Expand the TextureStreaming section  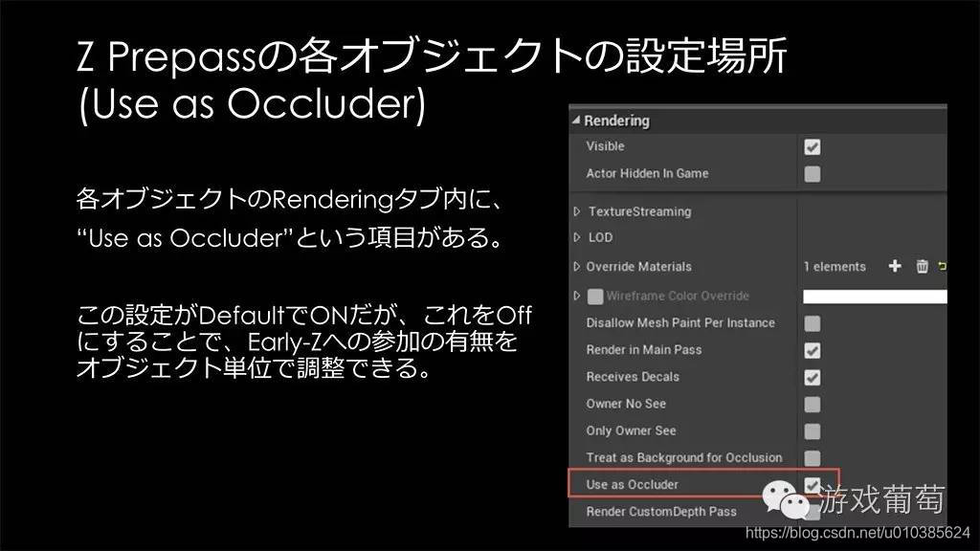tap(577, 211)
